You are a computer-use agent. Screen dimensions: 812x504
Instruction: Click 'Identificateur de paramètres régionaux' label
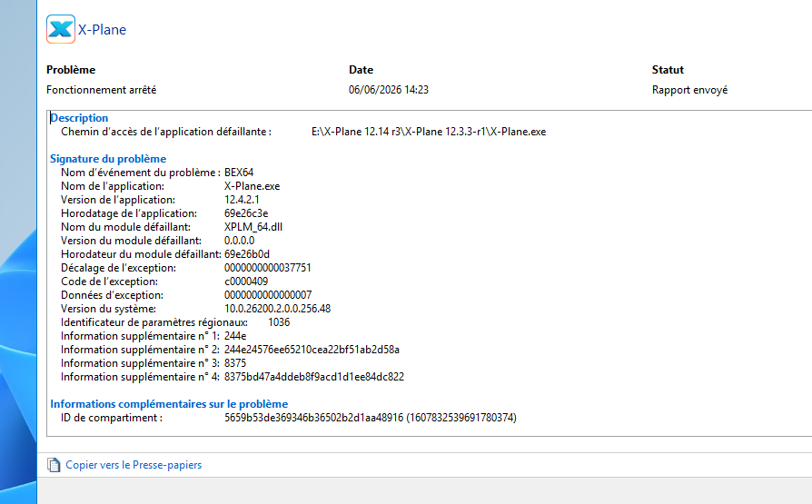(x=154, y=322)
